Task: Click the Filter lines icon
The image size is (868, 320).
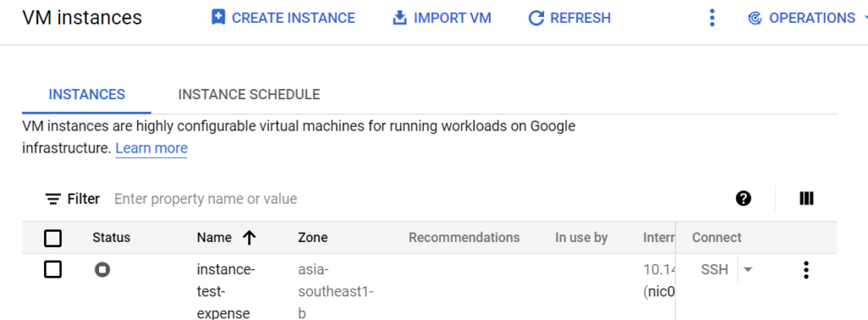Action: coord(53,199)
